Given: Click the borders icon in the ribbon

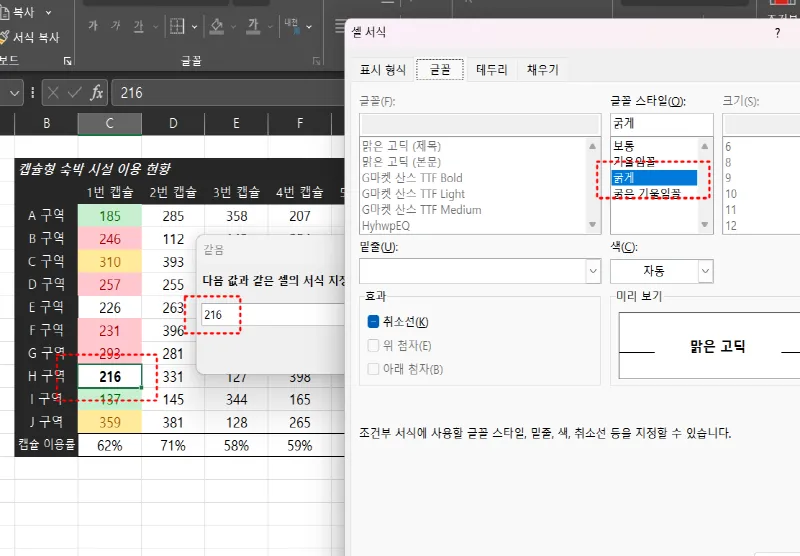Looking at the screenshot, I should [177, 26].
